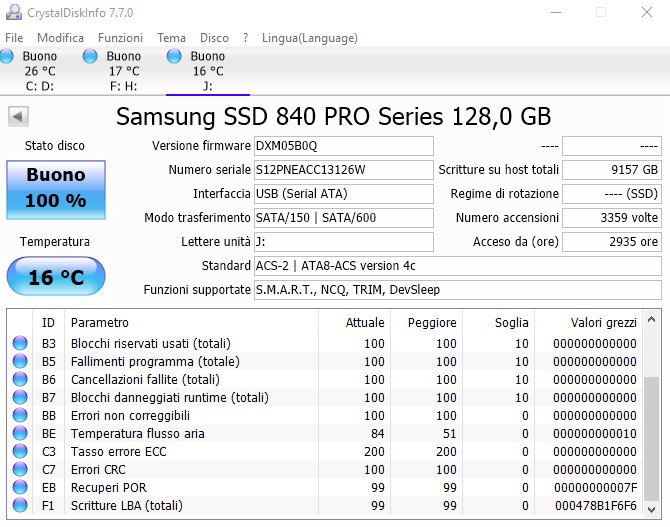Open the Lingua(Language) menu
The height and width of the screenshot is (527, 670).
pyautogui.click(x=310, y=38)
